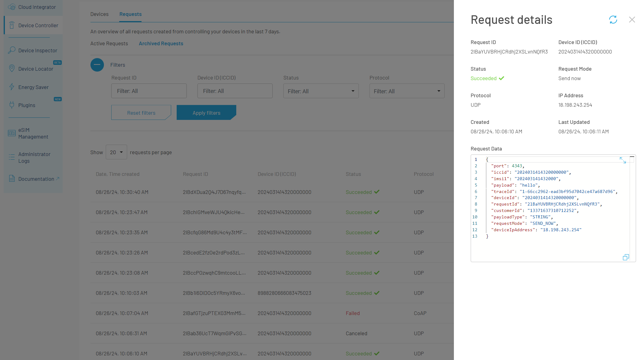Screen dimensions: 644x360
Task: Click the Request ID filter field
Action: (x=149, y=91)
